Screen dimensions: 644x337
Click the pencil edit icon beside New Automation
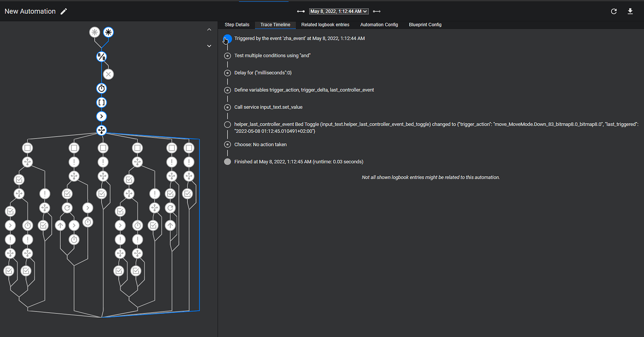pos(64,11)
